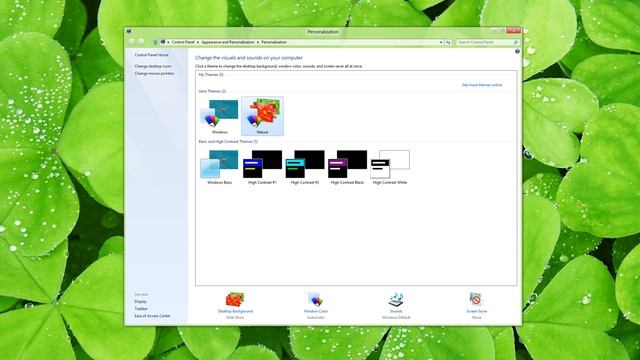This screenshot has height=360, width=640.
Task: Click the Control Panel breadcrumb
Action: [x=183, y=42]
